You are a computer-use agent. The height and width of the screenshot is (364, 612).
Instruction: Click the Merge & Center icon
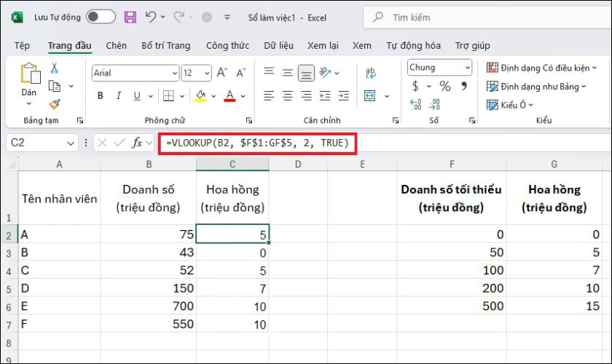point(369,95)
